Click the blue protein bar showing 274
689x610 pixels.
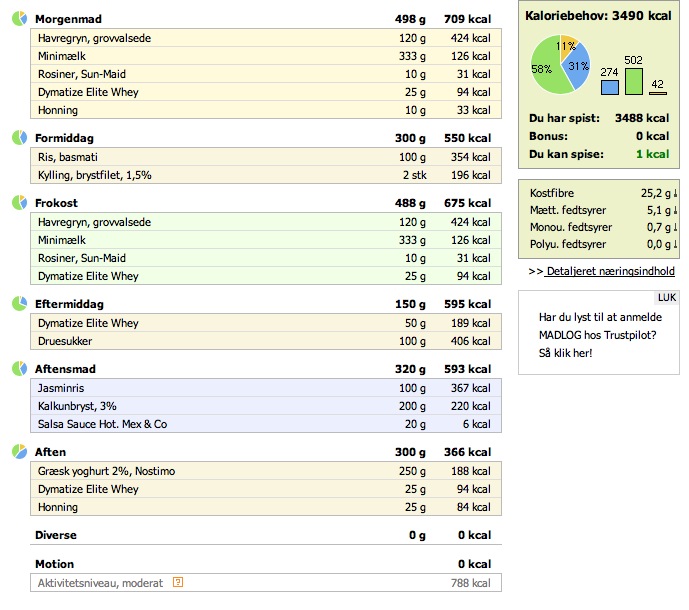point(610,87)
